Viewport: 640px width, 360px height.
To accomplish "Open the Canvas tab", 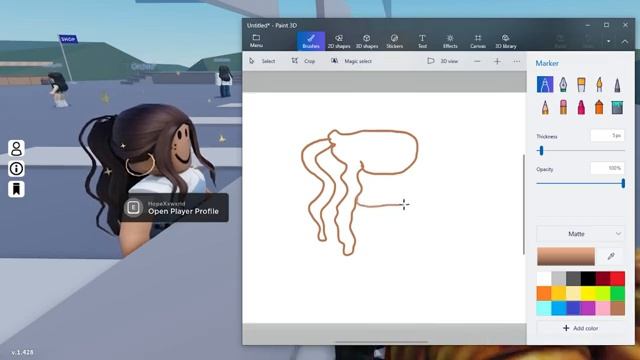I will (x=478, y=41).
